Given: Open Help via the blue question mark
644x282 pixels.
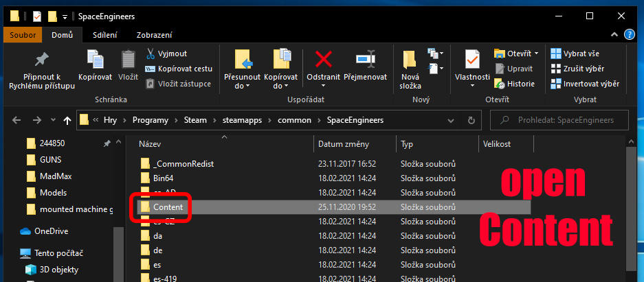Looking at the screenshot, I should pyautogui.click(x=630, y=34).
